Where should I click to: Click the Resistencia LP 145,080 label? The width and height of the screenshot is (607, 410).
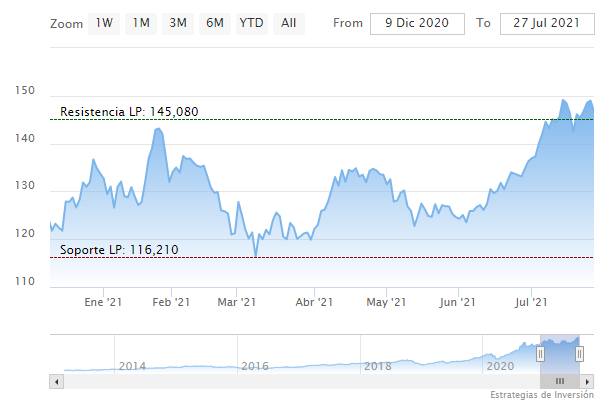129,112
